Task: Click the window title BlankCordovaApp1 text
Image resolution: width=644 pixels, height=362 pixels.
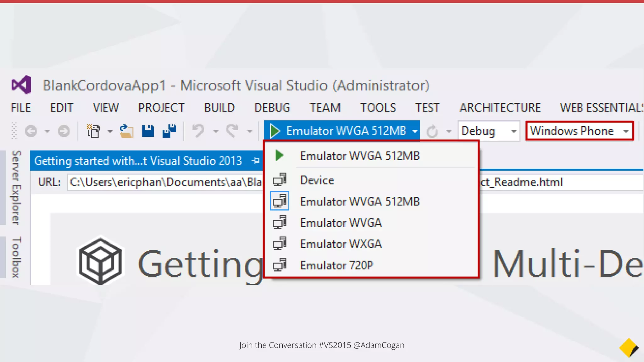Action: [x=104, y=85]
